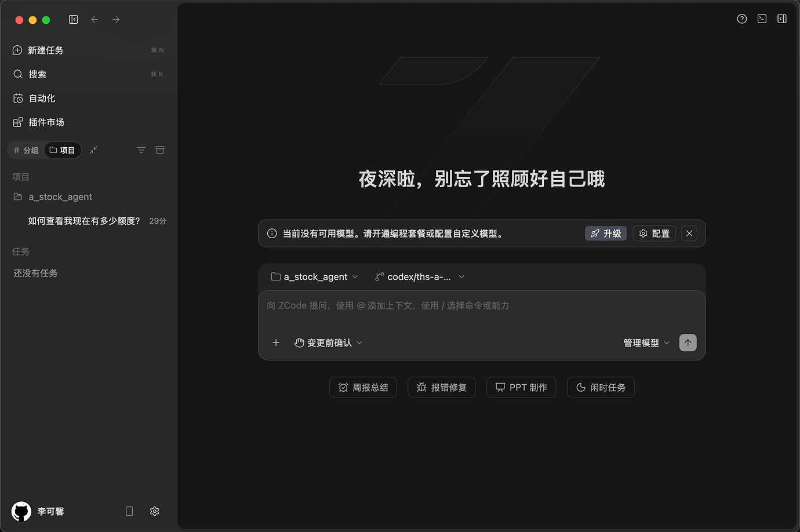Collapse all groups with the shrink icon
The width and height of the screenshot is (800, 532).
[x=93, y=150]
